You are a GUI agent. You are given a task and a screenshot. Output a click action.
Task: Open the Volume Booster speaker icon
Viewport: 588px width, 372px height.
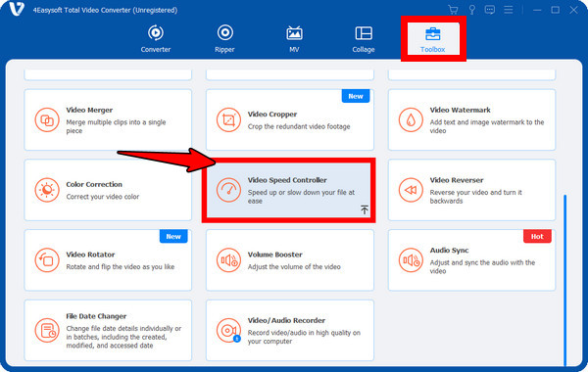click(228, 260)
